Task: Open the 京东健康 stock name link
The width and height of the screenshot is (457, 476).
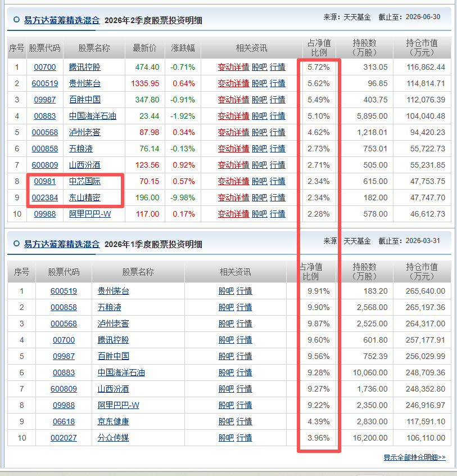Action: tap(113, 422)
